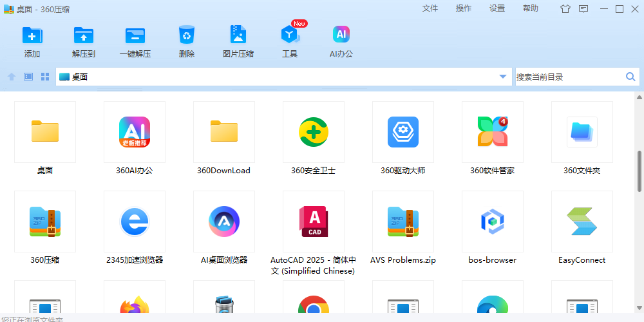644x322 pixels.
Task: Switch to the list detail view
Action: [x=28, y=77]
